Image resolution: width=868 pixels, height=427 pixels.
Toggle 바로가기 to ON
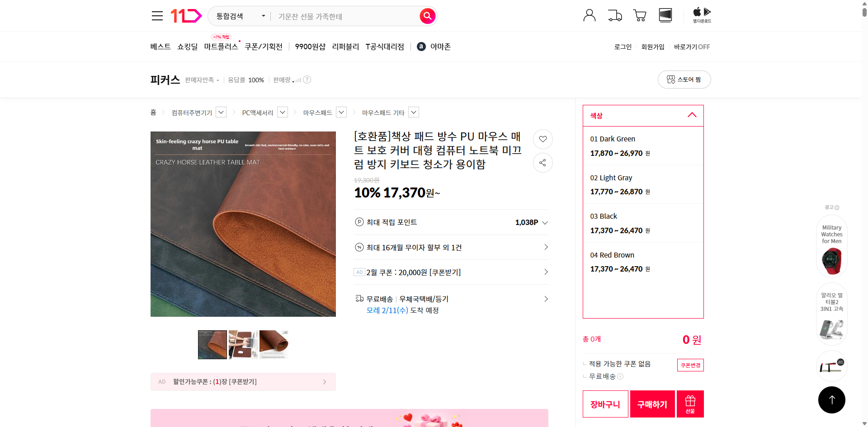pyautogui.click(x=692, y=47)
